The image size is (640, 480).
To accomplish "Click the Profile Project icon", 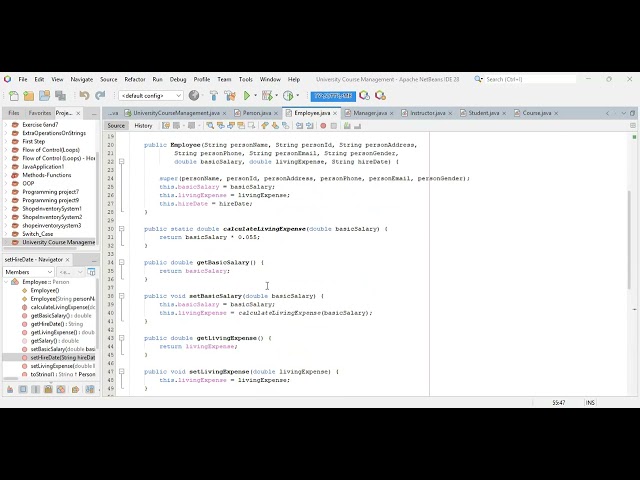I will [288, 96].
